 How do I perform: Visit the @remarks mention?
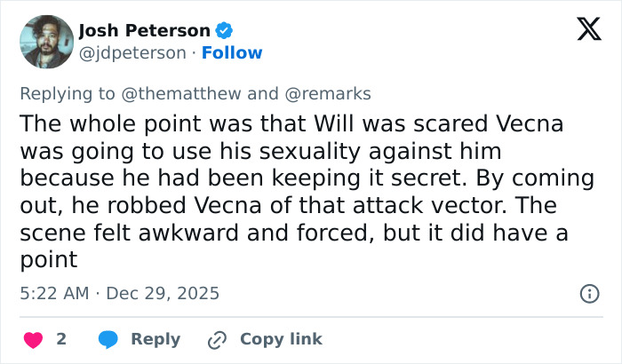(x=327, y=93)
